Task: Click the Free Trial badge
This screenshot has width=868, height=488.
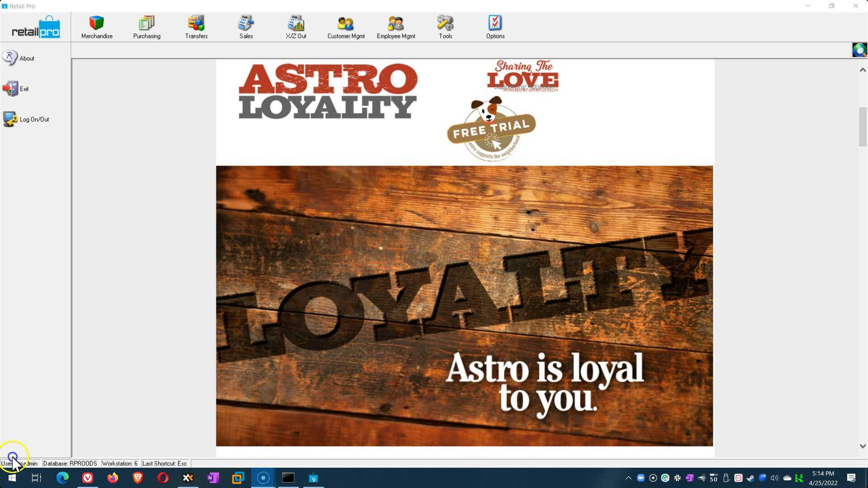Action: (x=491, y=130)
